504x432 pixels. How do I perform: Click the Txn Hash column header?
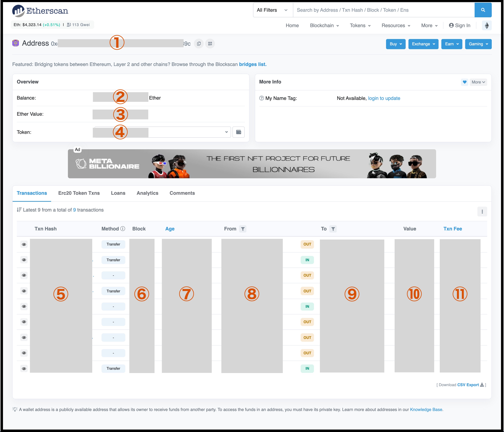(x=45, y=229)
